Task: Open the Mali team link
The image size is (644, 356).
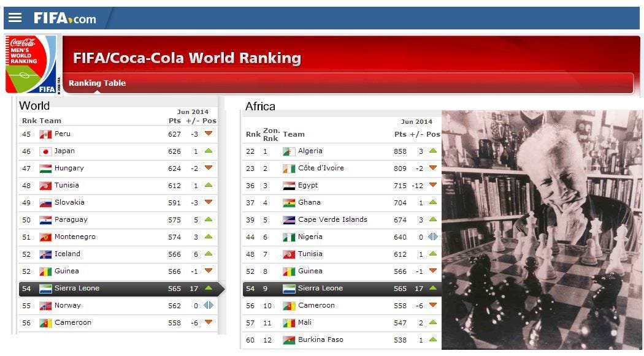Action: [x=305, y=322]
